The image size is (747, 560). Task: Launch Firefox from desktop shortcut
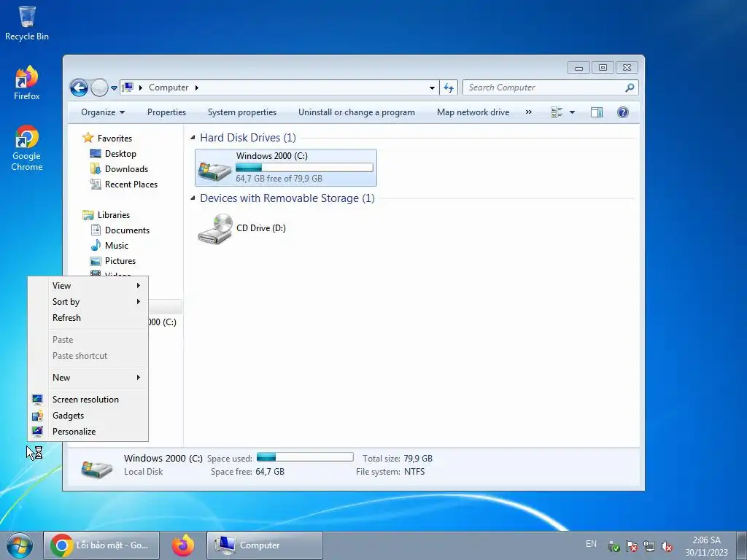coord(27,83)
